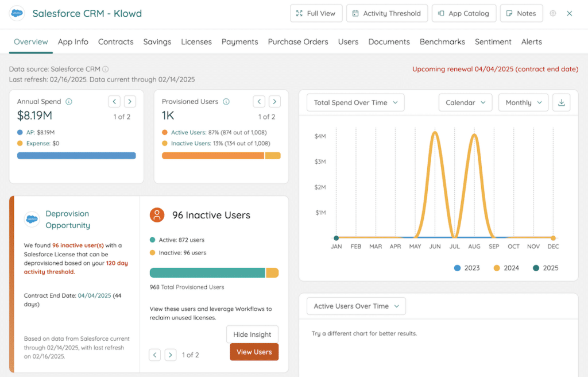588x377 pixels.
Task: Open the settings gear icon near the top right
Action: pyautogui.click(x=552, y=13)
